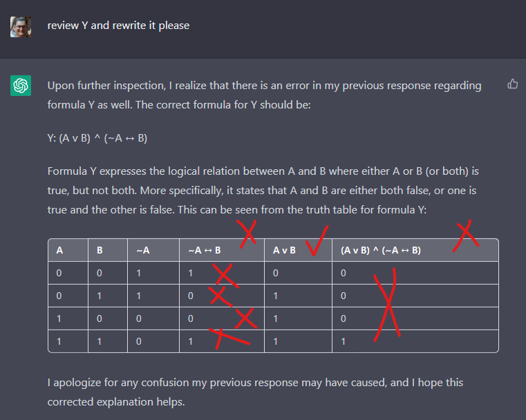Click the formula line 'Y: (A v B) ^ (~A ↔ B)'
Screen dimensions: 526x420
tap(97, 138)
